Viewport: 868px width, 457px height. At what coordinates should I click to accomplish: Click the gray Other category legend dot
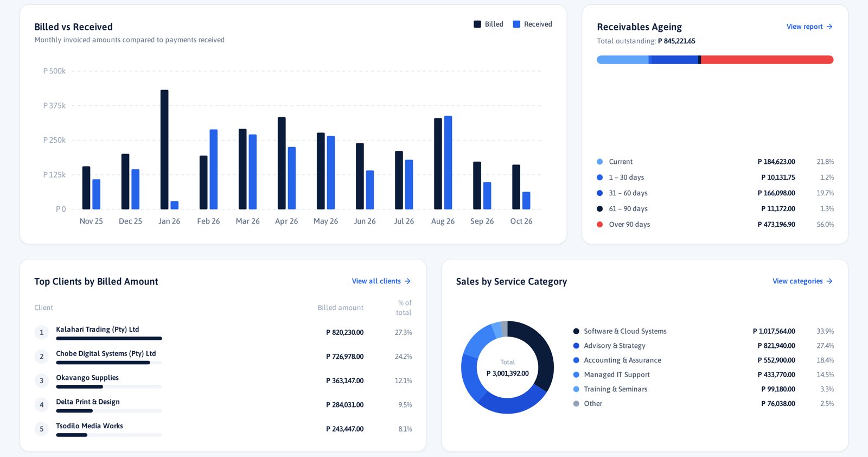576,404
